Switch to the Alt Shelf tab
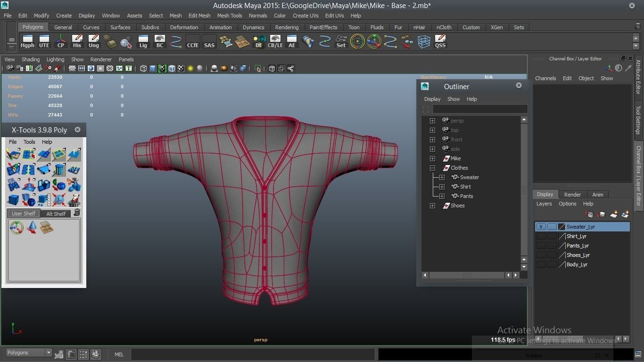 56,214
